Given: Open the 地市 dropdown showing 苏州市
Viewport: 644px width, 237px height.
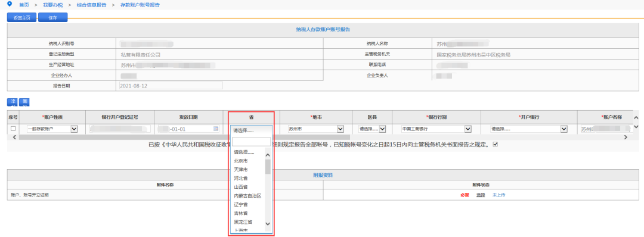Looking at the screenshot, I should [x=315, y=129].
